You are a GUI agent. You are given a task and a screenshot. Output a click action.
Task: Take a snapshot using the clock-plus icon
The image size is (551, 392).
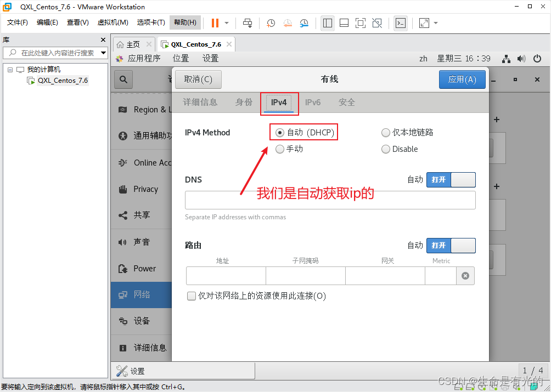tap(270, 22)
